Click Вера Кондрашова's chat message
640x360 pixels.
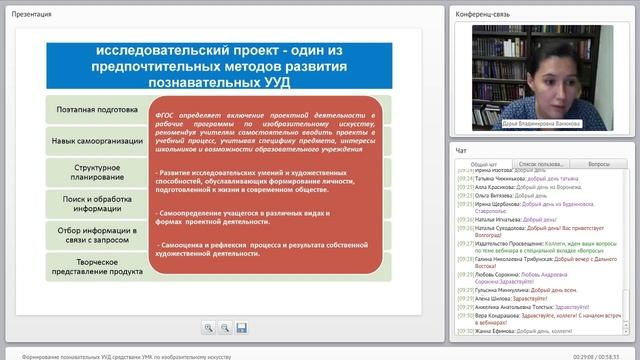[540, 319]
